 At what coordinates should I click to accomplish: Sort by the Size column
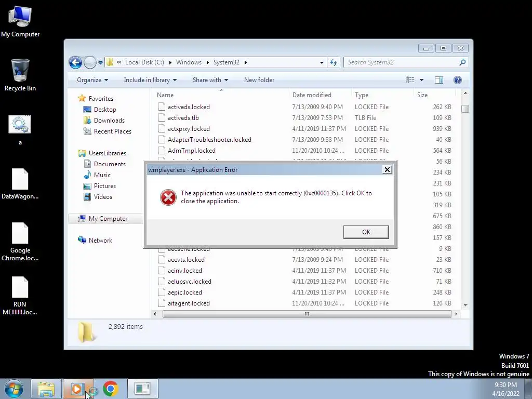(434, 95)
